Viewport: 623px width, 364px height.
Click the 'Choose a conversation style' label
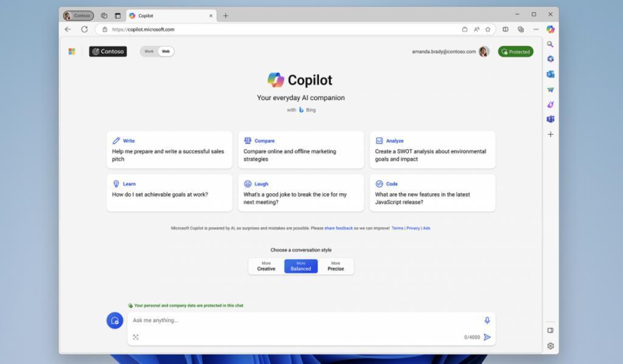pyautogui.click(x=301, y=250)
